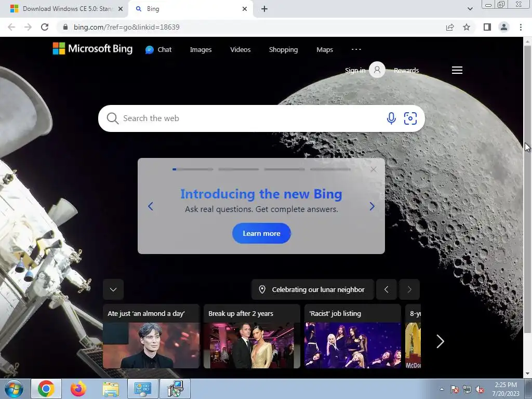
Task: Select the second promo progress indicator
Action: (238, 169)
